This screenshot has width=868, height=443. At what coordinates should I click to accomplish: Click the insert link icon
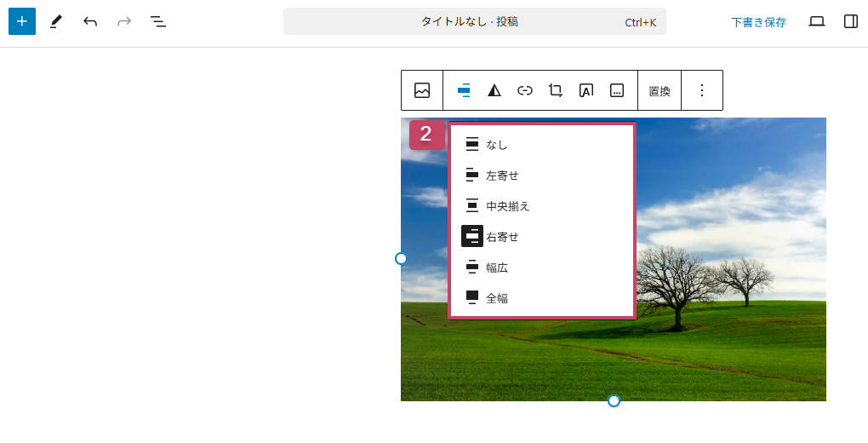tap(525, 90)
